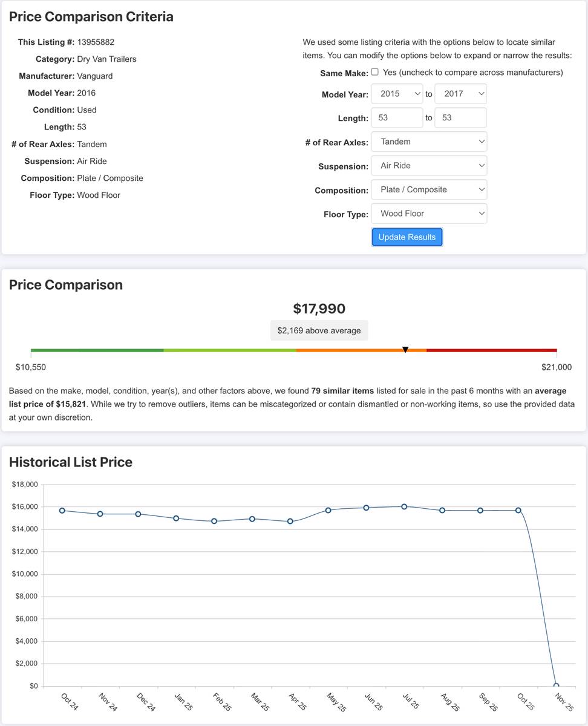The image size is (588, 726).
Task: Expand the # of Rear Axles dropdown
Action: [x=429, y=142]
